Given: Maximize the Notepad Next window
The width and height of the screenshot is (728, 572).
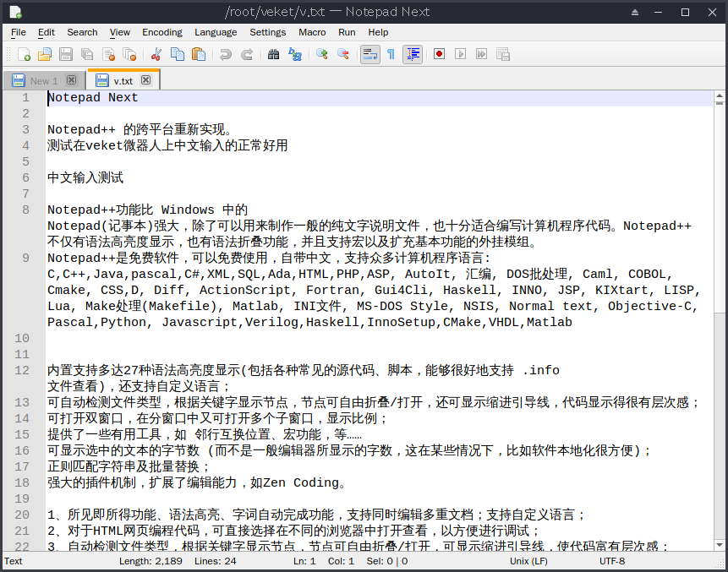Looking at the screenshot, I should point(685,13).
